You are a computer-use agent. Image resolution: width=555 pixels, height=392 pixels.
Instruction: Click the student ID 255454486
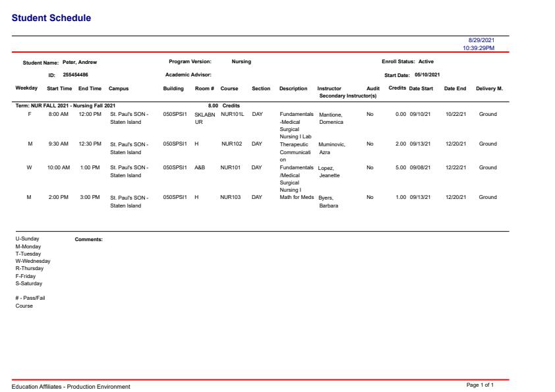[75, 75]
